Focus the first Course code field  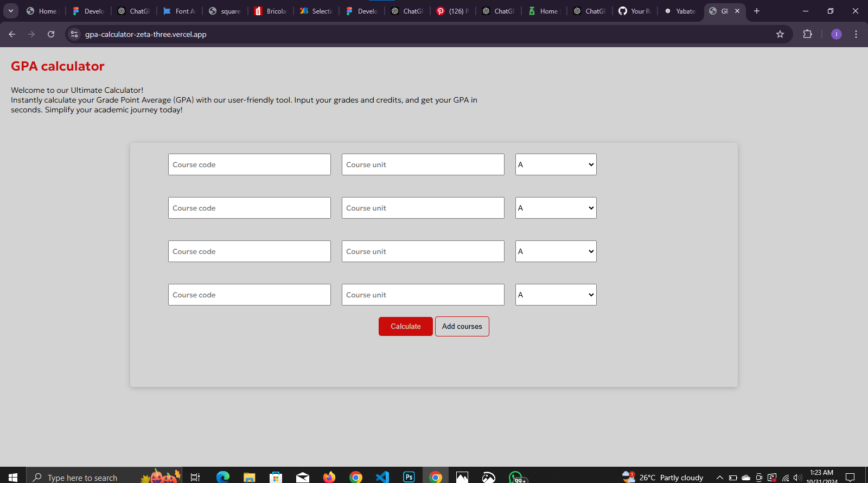click(249, 164)
